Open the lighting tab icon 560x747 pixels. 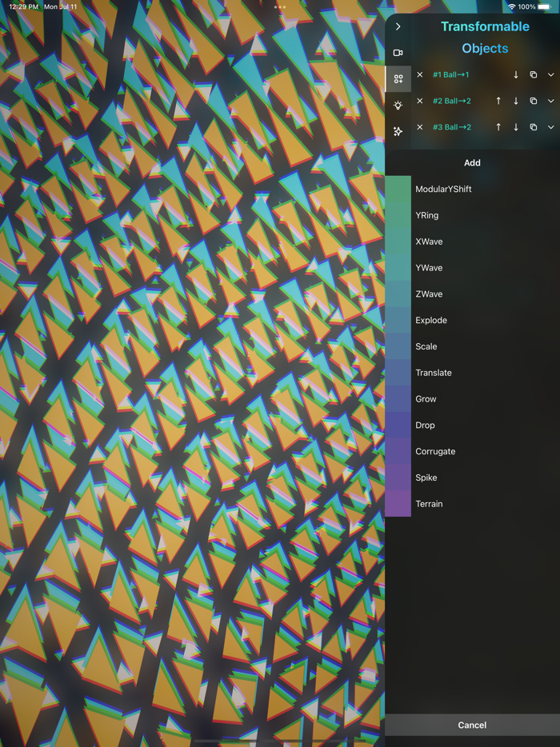pyautogui.click(x=398, y=106)
